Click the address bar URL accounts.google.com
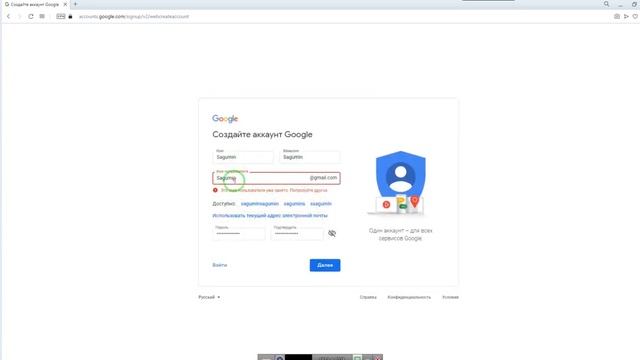Screen dimensions: 640x360 point(134,16)
